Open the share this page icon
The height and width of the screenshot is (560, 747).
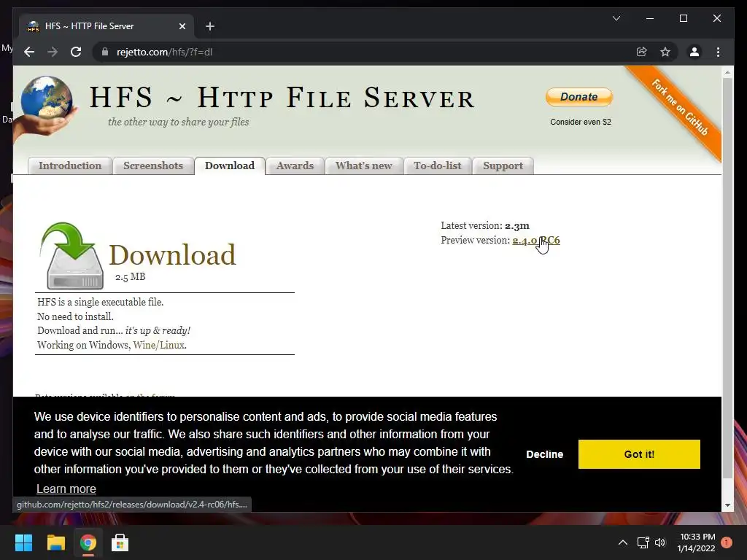pyautogui.click(x=642, y=52)
